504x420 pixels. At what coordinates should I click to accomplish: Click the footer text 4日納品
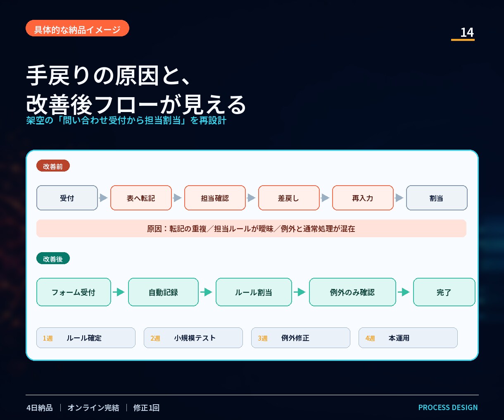[40, 408]
